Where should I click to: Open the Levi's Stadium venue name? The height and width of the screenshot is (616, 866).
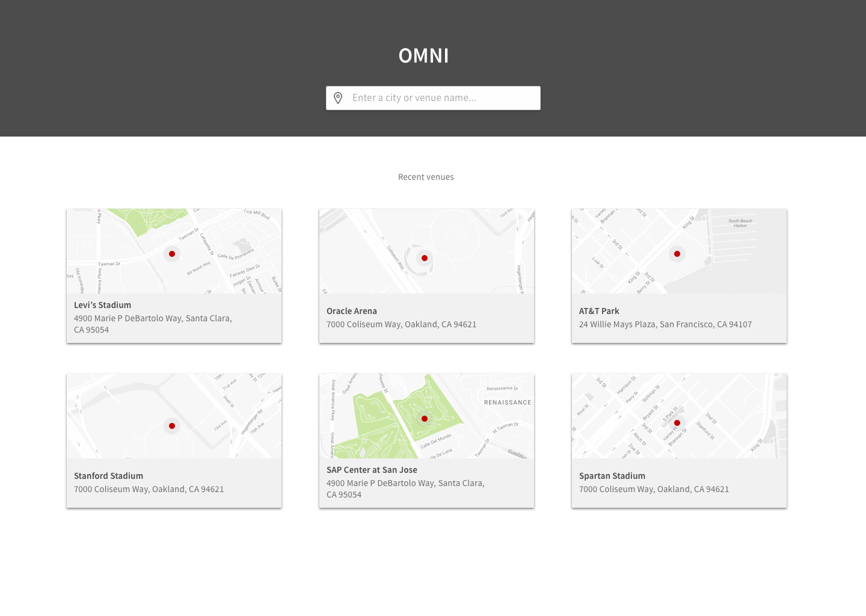tap(102, 305)
